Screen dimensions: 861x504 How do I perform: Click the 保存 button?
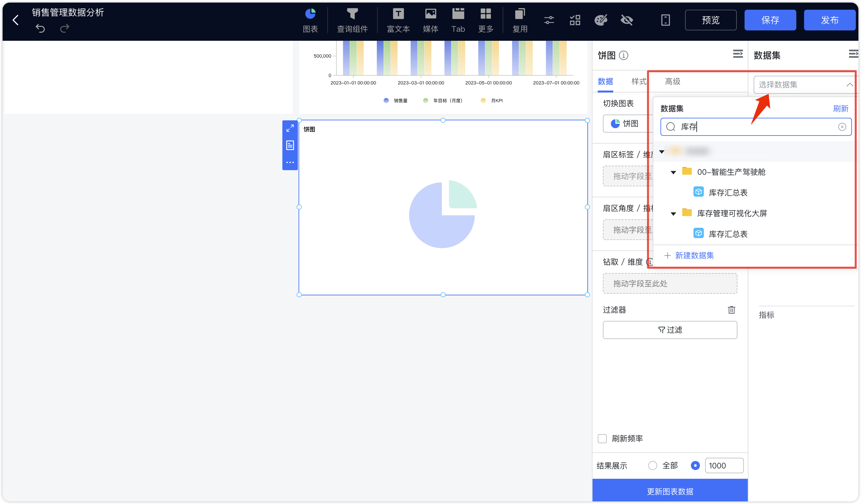tap(770, 20)
